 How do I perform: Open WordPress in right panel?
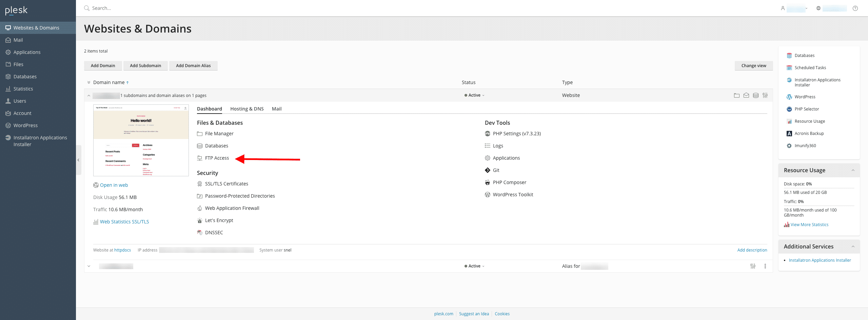(x=801, y=97)
